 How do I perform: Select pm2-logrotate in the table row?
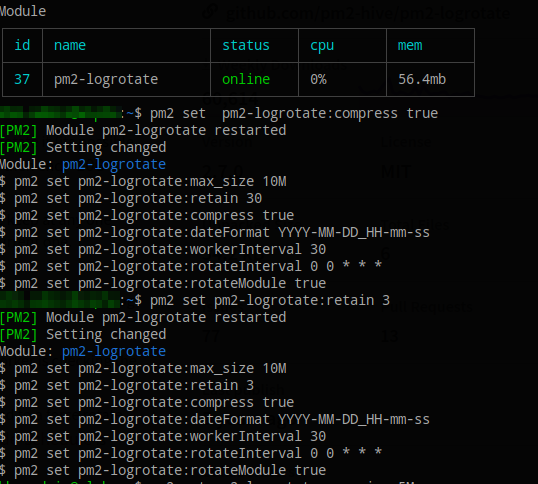106,80
